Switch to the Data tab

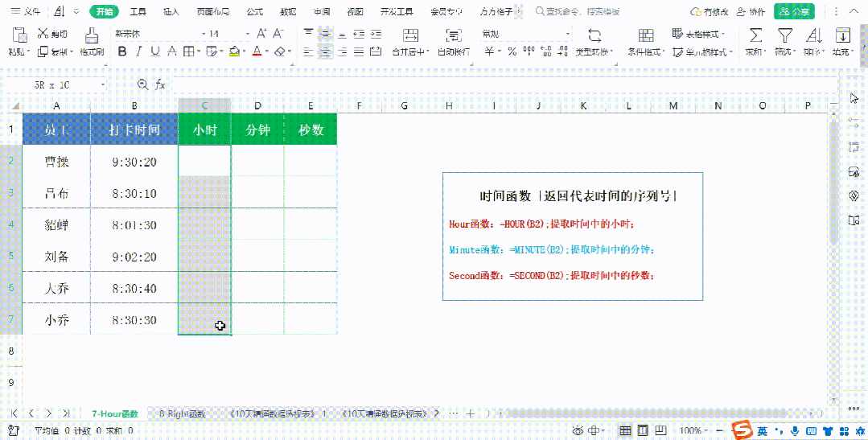coord(288,11)
